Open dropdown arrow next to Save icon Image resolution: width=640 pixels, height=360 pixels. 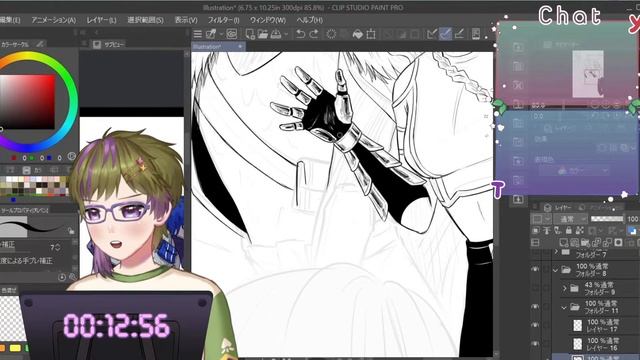point(285,34)
